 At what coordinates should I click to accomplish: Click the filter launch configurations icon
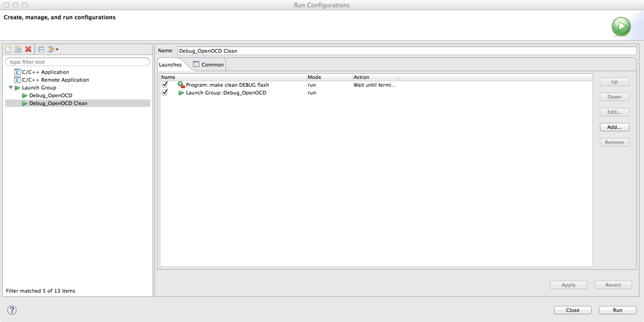(51, 49)
